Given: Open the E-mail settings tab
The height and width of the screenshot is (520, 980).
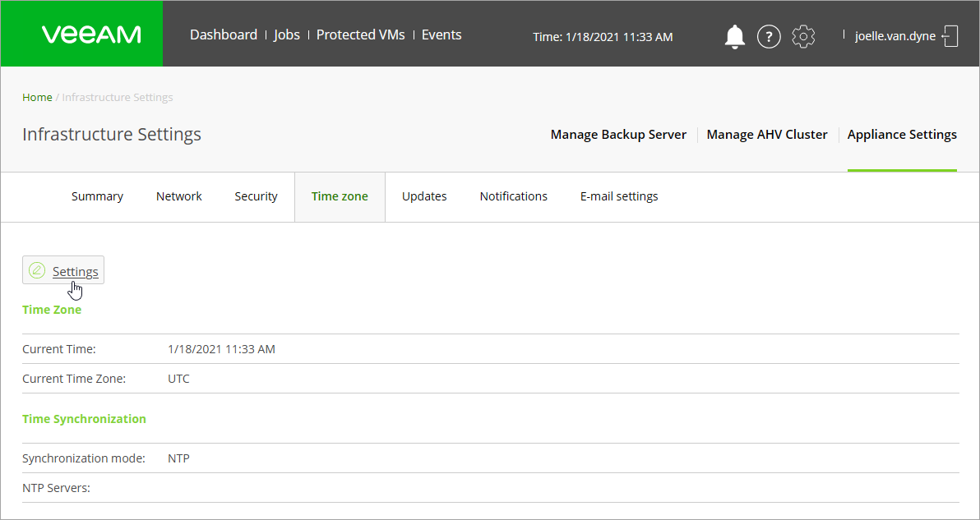Looking at the screenshot, I should coord(619,196).
